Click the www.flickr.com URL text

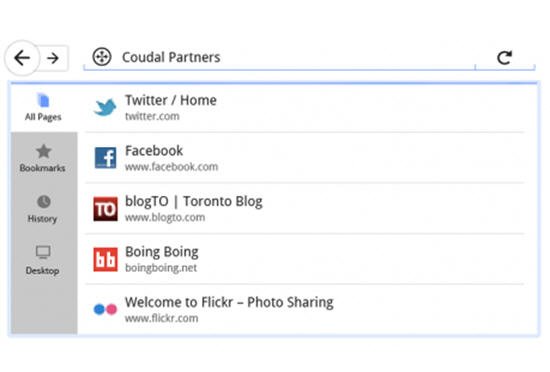click(162, 318)
